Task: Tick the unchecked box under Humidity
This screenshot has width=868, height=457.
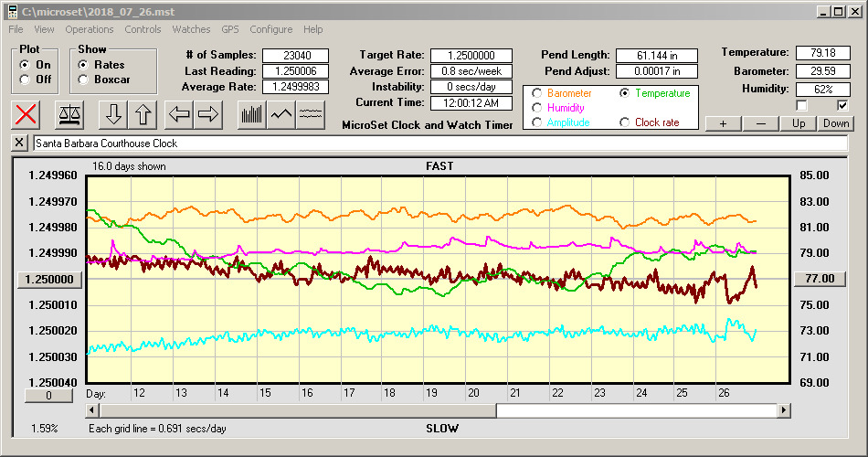Action: coord(801,105)
